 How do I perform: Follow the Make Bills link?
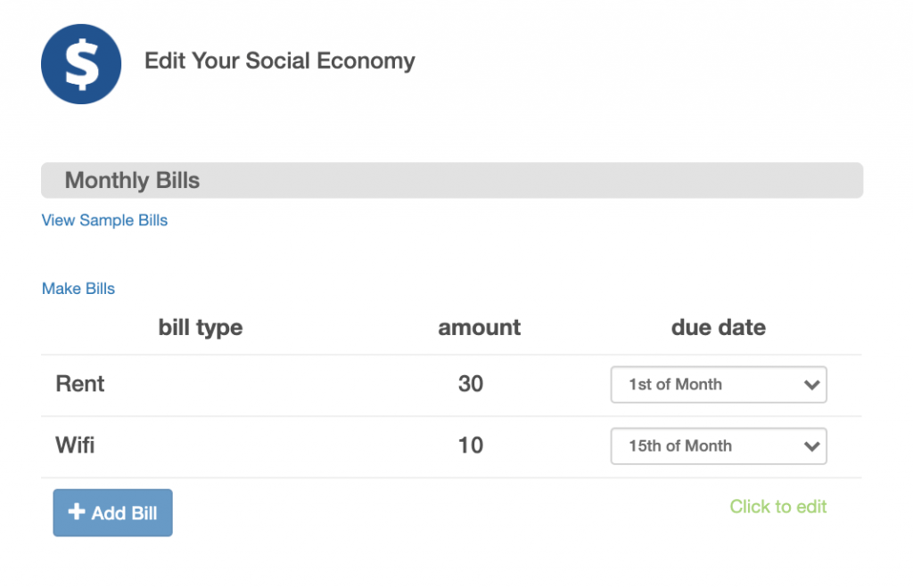tap(78, 289)
